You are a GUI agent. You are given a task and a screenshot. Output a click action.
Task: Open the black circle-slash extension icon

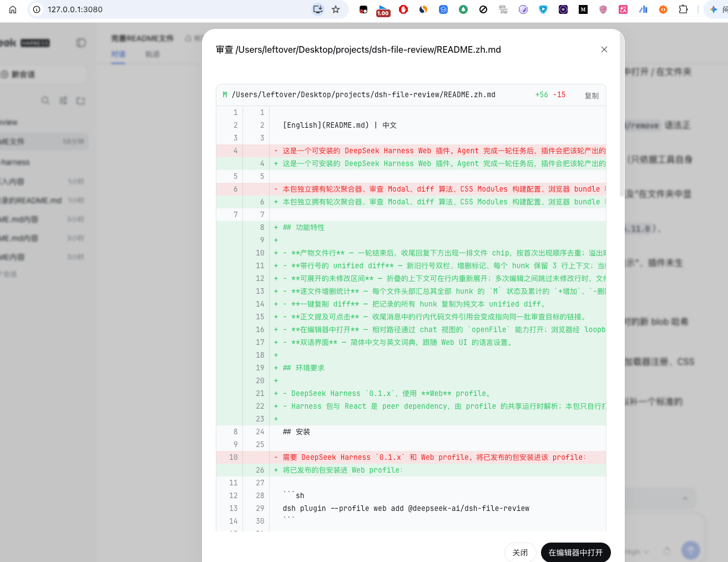click(483, 9)
